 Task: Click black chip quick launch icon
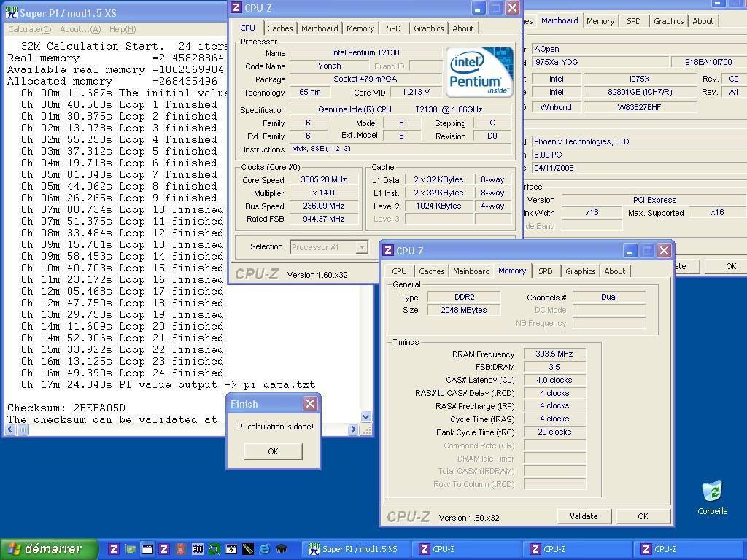[282, 549]
